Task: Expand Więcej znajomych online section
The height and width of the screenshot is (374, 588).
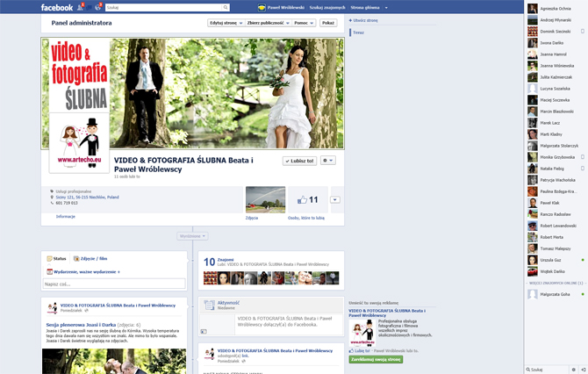Action: coord(556,284)
